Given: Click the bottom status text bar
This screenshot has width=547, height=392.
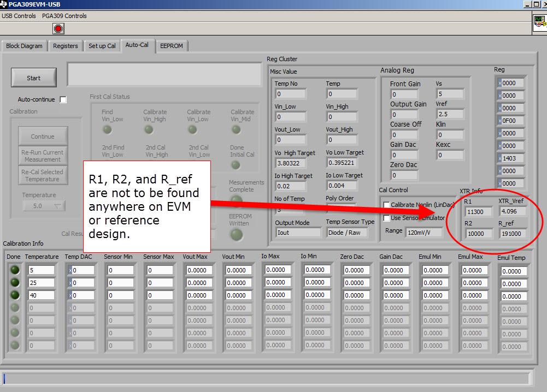Looking at the screenshot, I should point(267,378).
